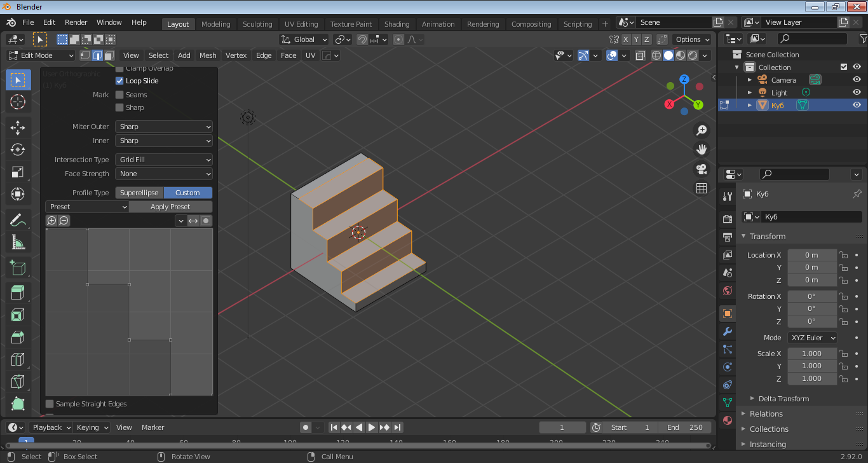Hide the Camera object in outliner
The image size is (868, 463).
(857, 80)
